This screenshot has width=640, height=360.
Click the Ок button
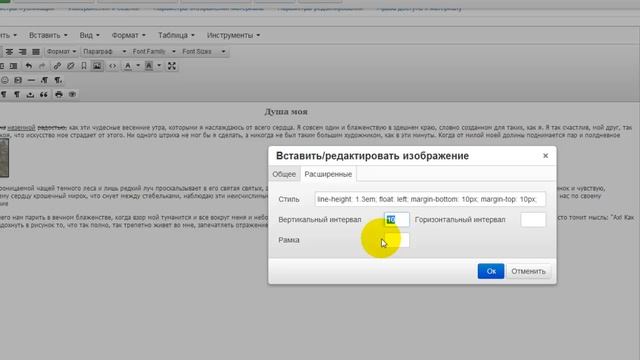coord(491,271)
